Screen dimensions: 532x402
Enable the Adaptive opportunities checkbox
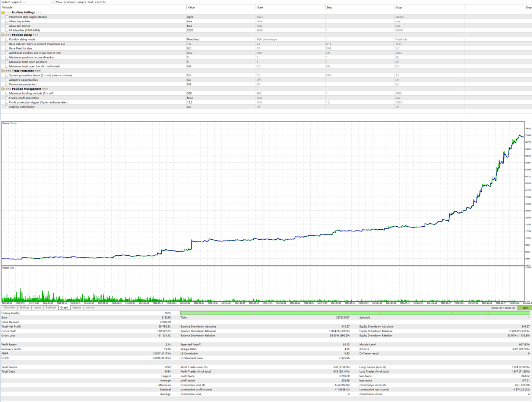(x=7, y=80)
